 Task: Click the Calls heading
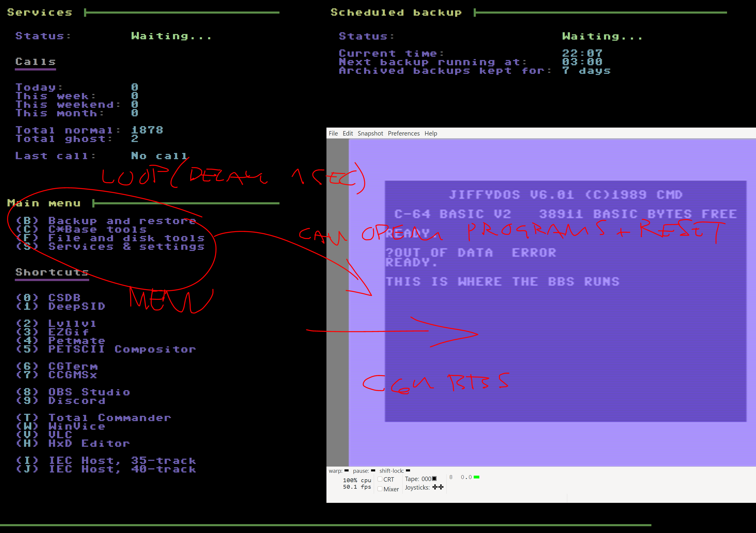(35, 62)
